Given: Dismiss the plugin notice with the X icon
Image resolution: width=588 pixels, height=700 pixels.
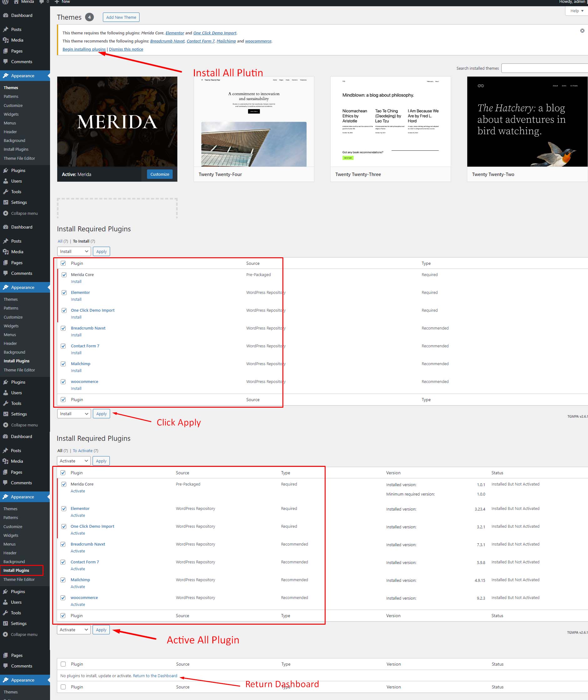Looking at the screenshot, I should pyautogui.click(x=582, y=31).
